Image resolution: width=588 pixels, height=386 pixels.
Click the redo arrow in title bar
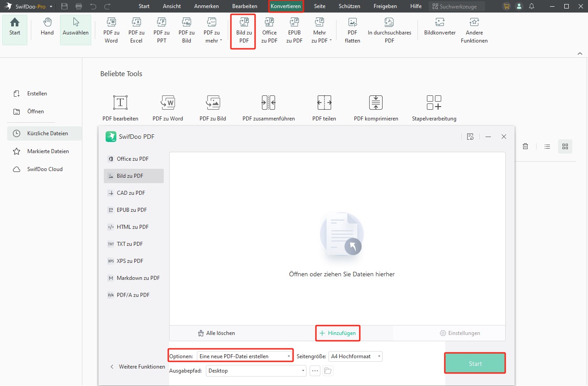[x=107, y=6]
